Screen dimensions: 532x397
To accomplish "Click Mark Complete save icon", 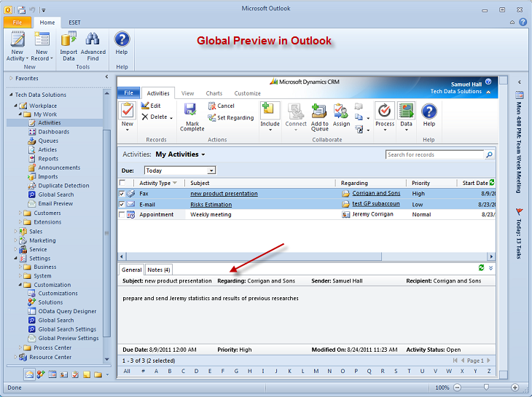I will coord(190,109).
